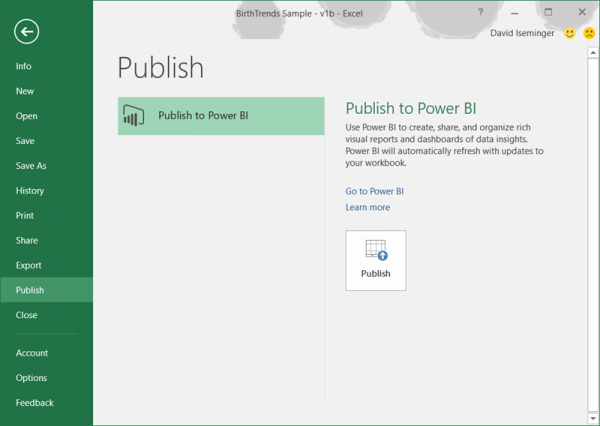
Task: Open Excel Options
Action: 31,378
